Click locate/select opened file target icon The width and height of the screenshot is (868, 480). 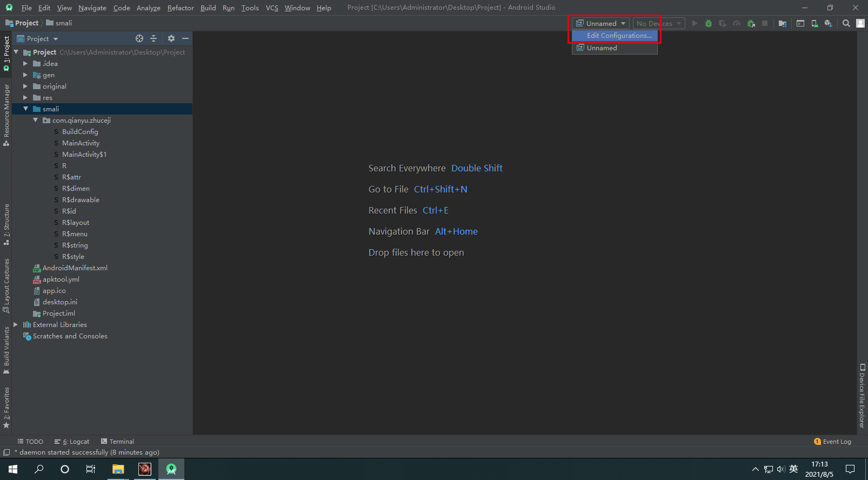139,38
